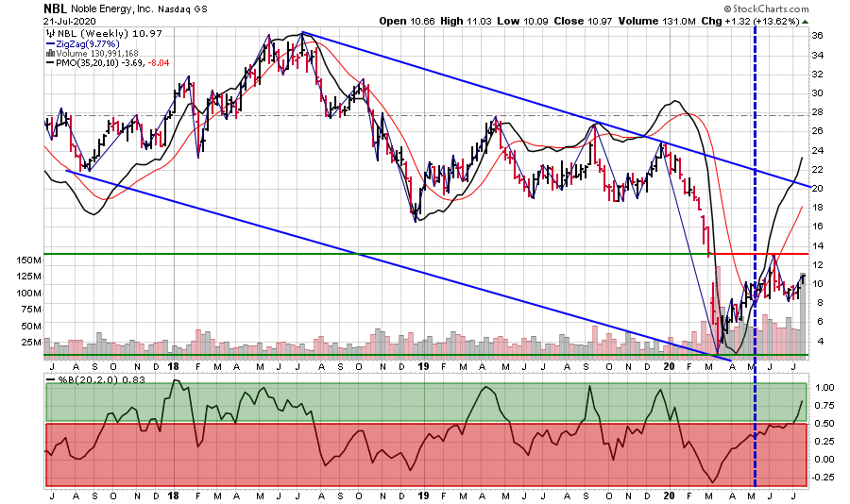The height and width of the screenshot is (504, 850).
Task: Click the '19' year label on the top x-axis
Action: click(423, 366)
